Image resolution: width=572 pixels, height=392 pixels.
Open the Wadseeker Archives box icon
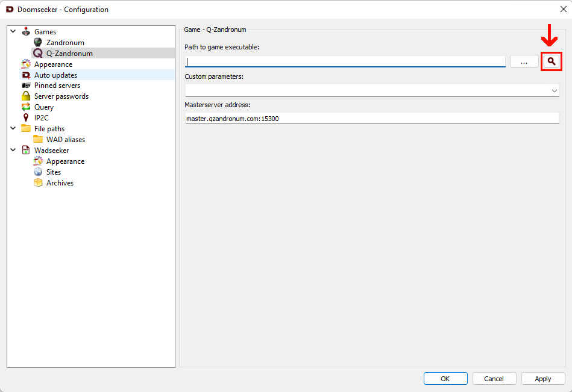click(x=38, y=183)
